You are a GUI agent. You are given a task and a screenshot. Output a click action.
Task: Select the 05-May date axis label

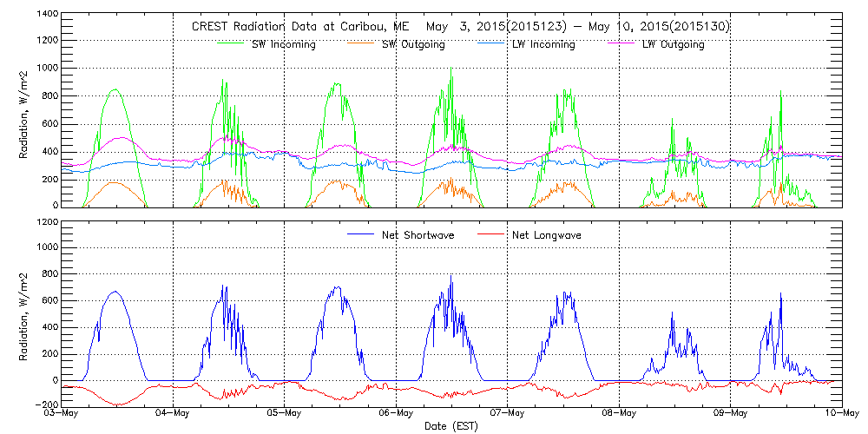(285, 414)
